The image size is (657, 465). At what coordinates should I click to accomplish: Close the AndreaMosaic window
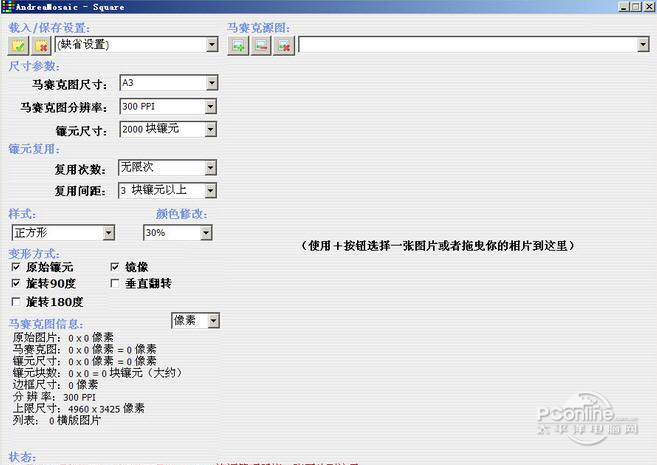tap(650, 7)
